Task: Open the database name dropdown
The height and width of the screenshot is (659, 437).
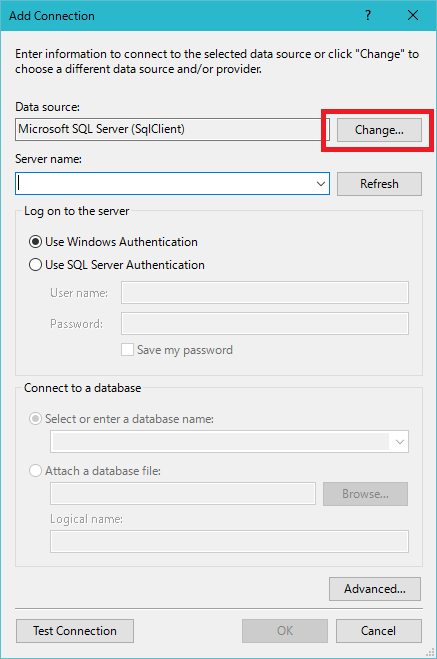Action: [x=400, y=442]
